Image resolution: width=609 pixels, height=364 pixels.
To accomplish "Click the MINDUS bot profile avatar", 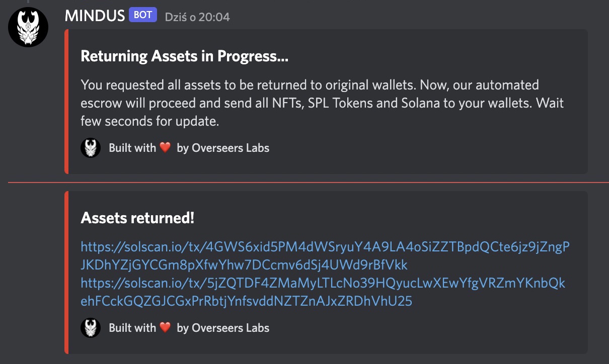I will click(x=28, y=27).
